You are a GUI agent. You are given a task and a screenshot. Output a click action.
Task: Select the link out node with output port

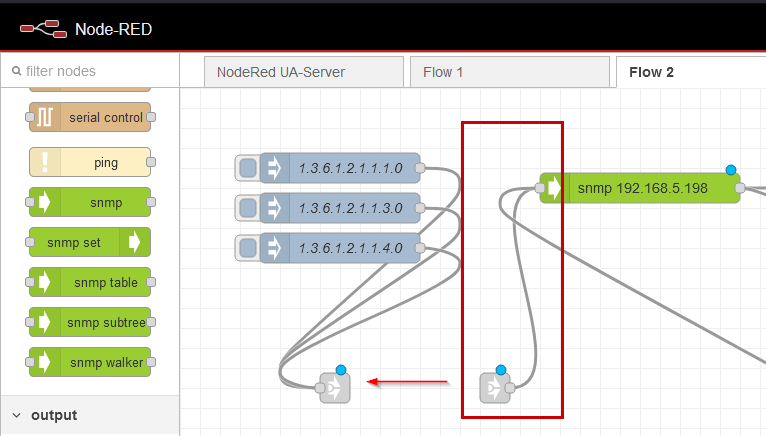click(x=495, y=388)
